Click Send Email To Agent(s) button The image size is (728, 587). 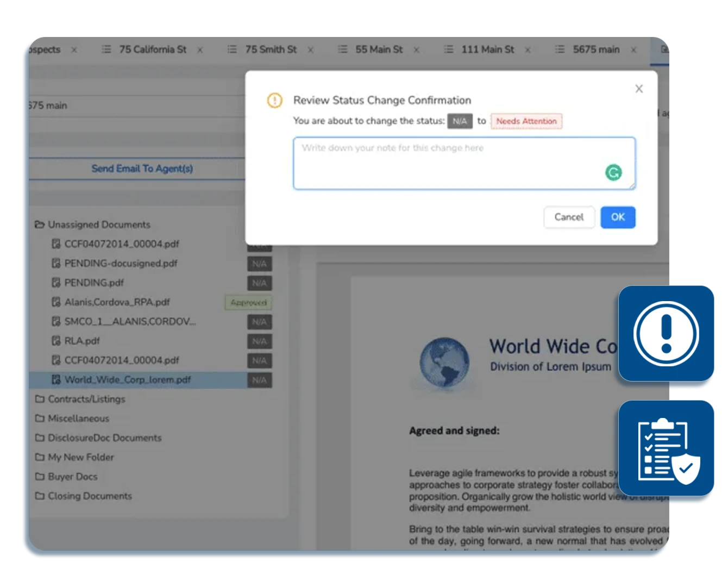(x=142, y=168)
